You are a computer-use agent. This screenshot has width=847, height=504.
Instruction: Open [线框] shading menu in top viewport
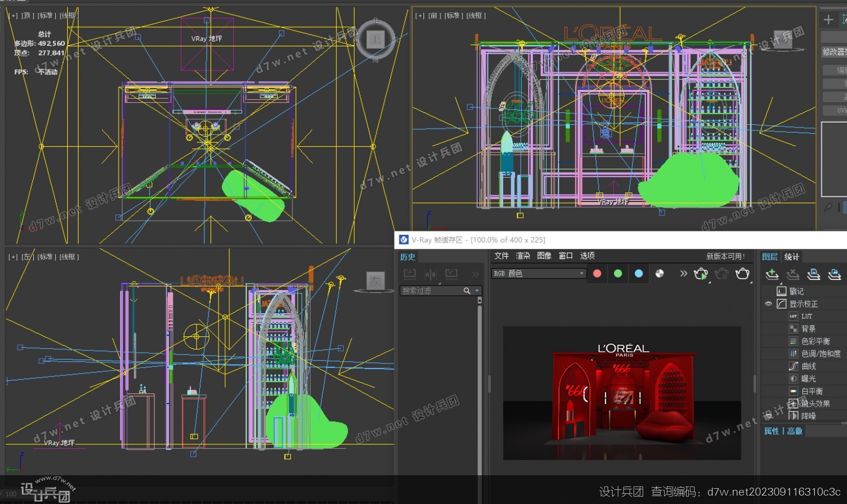coord(68,16)
